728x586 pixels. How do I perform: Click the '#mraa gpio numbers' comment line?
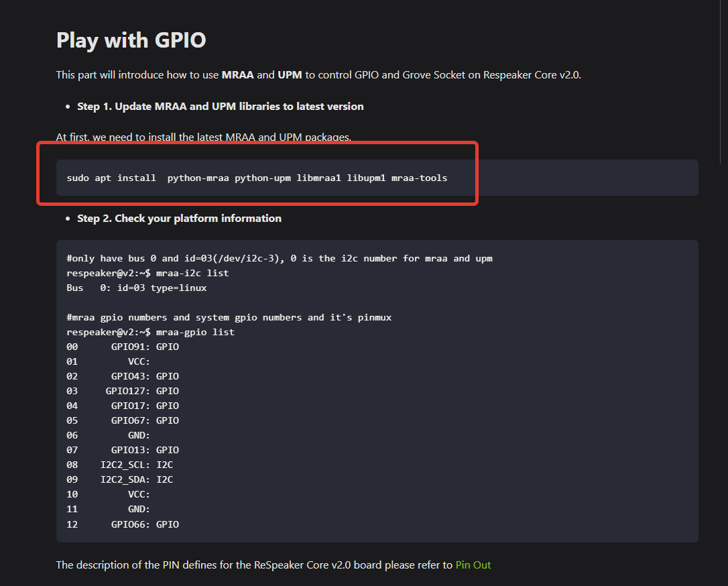229,317
